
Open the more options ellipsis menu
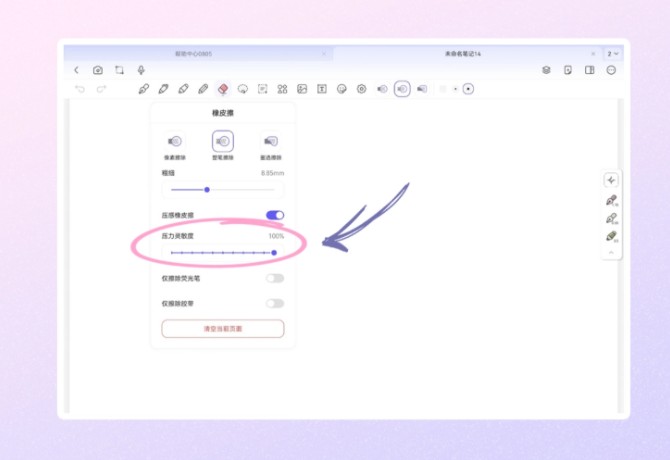point(611,70)
